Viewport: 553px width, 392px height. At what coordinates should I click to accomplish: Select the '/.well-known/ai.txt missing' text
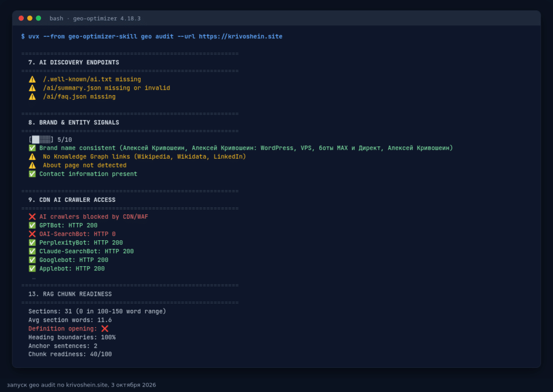[x=92, y=79]
